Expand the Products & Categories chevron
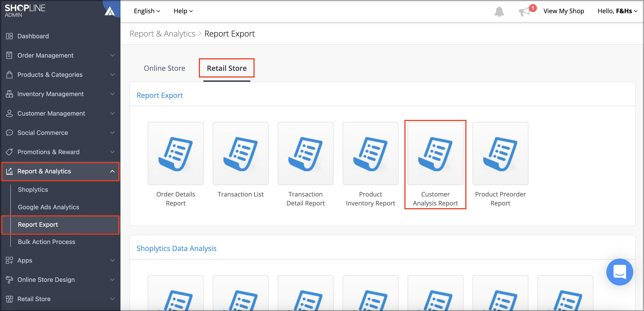 coord(112,75)
